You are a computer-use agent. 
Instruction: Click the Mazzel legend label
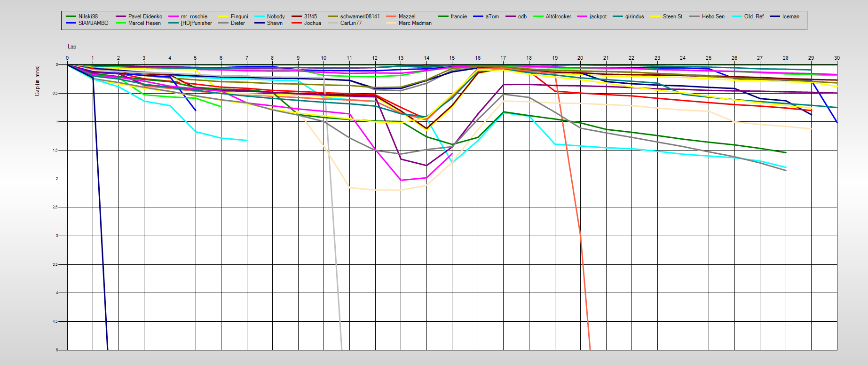click(x=407, y=16)
